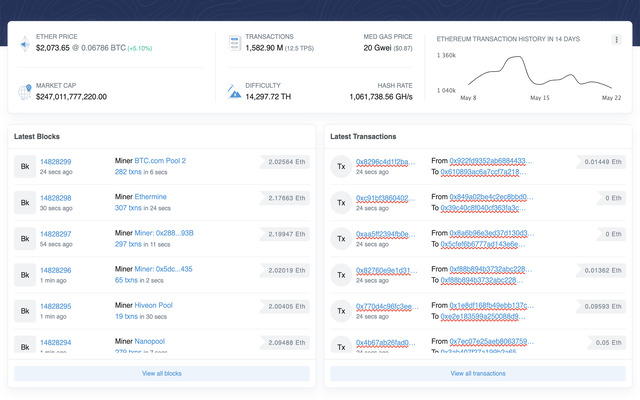Open miner Nanopool
Image resolution: width=640 pixels, height=400 pixels.
tap(149, 341)
